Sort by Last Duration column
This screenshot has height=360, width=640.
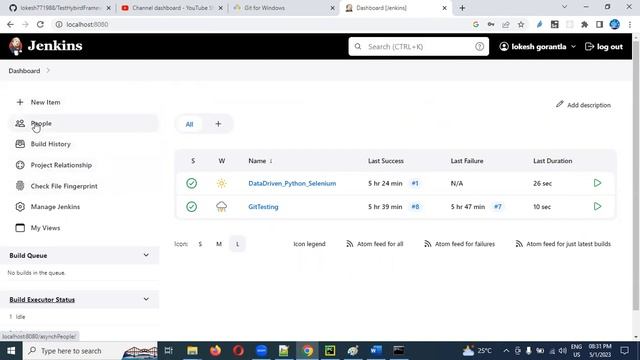pyautogui.click(x=553, y=161)
